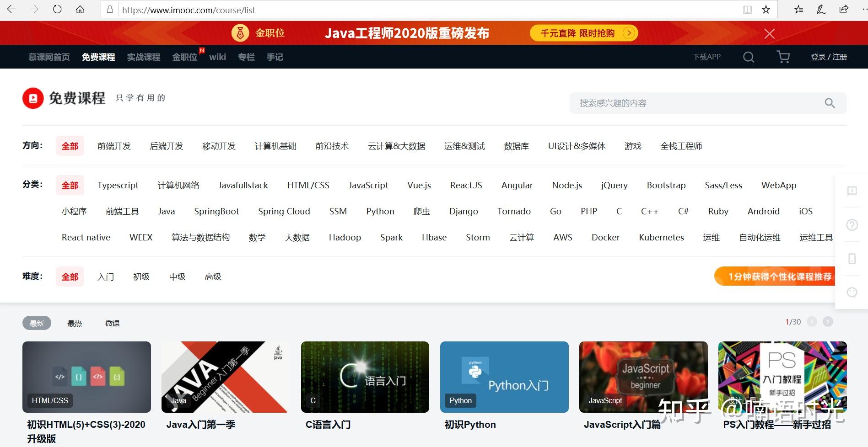Click the question-mark help icon in right sidebar

(852, 225)
